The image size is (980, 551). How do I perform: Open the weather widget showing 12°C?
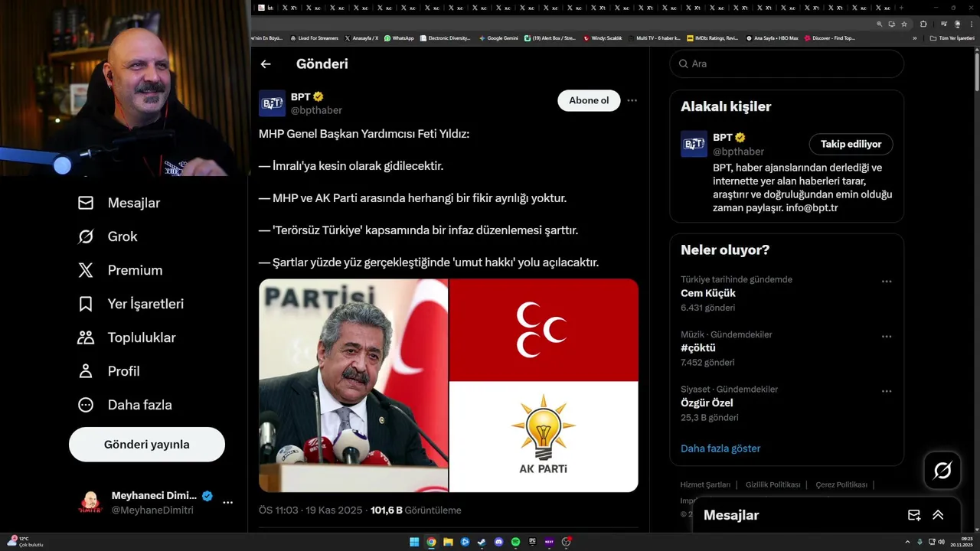tap(24, 542)
